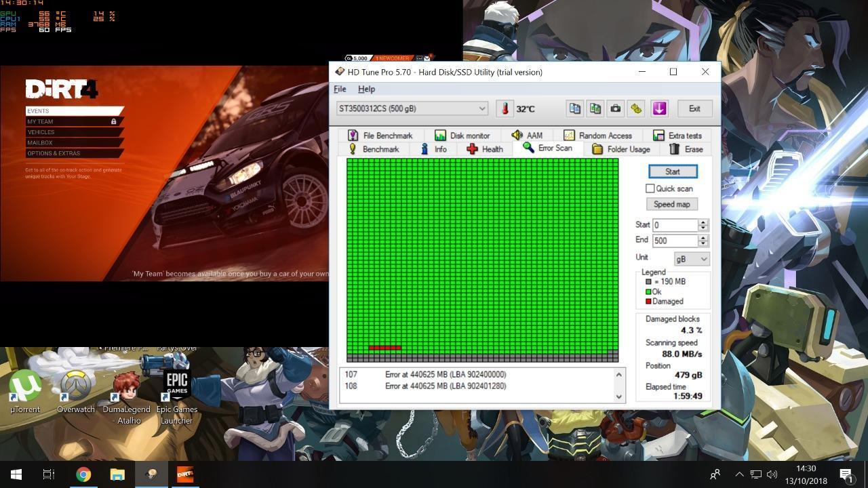This screenshot has width=868, height=488.
Task: Click the purple download arrow icon
Action: point(659,108)
